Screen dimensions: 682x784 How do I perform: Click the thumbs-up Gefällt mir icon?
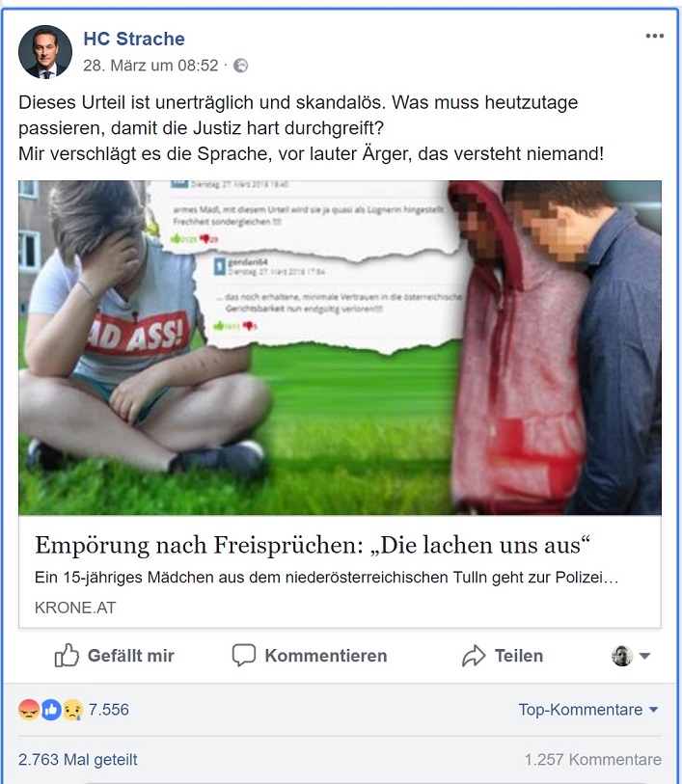coord(67,655)
